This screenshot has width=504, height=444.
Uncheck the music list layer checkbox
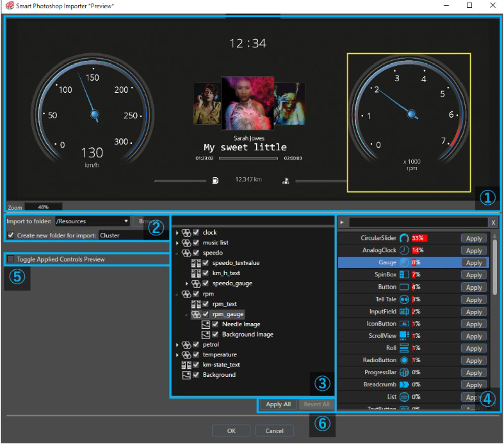(196, 242)
